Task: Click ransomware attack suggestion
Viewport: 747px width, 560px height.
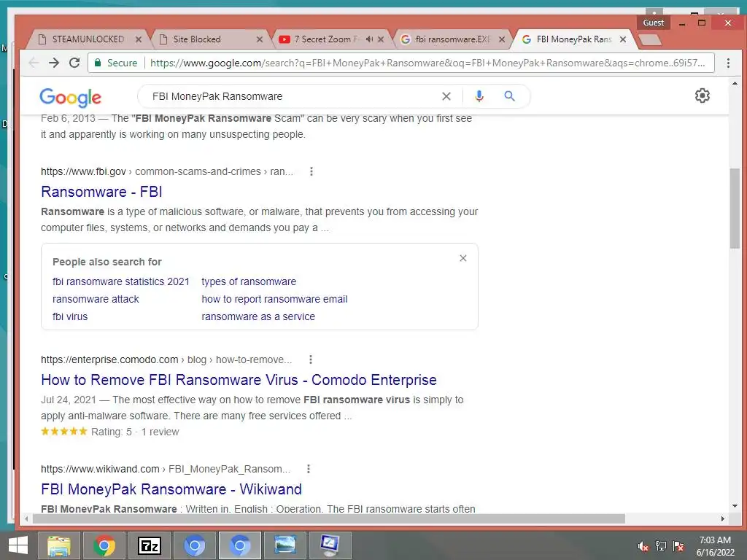Action: point(96,299)
